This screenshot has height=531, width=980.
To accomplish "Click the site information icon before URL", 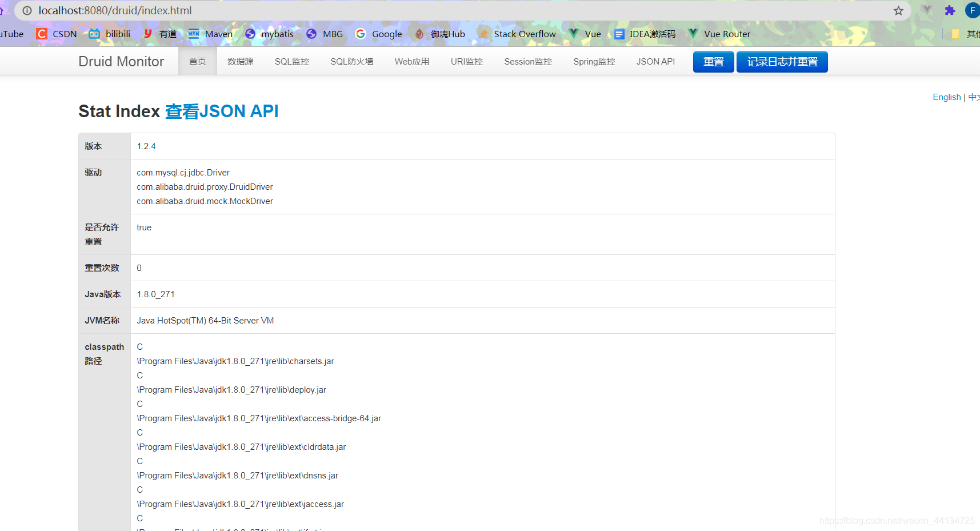I will 27,11.
